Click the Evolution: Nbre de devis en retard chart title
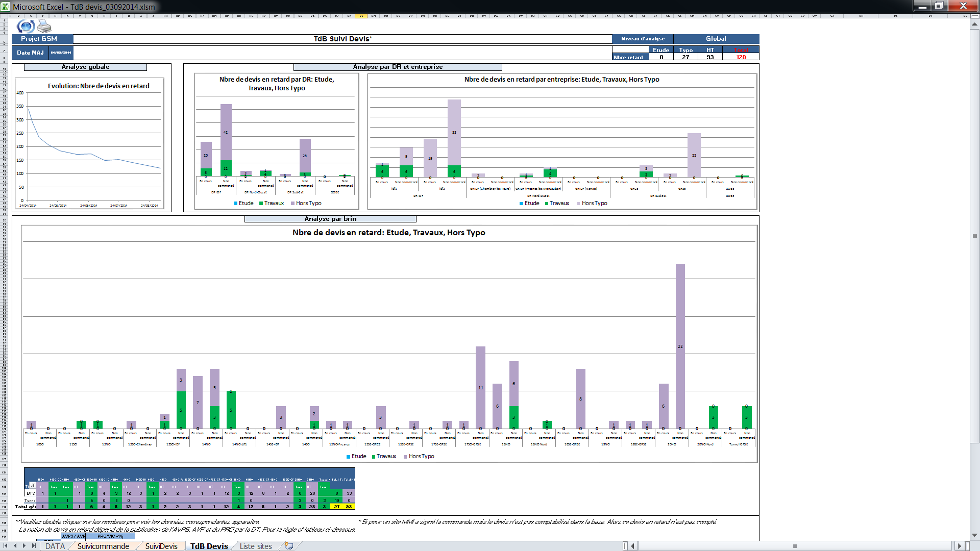The image size is (980, 551). pyautogui.click(x=99, y=86)
